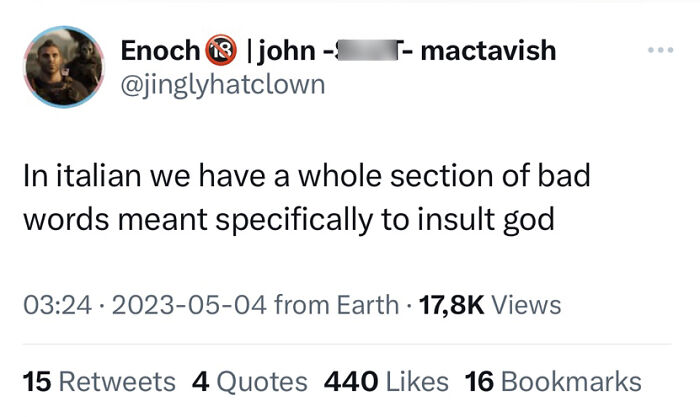The height and width of the screenshot is (417, 700).
Task: Click the tweet line ending "insult god"
Action: pos(288,219)
